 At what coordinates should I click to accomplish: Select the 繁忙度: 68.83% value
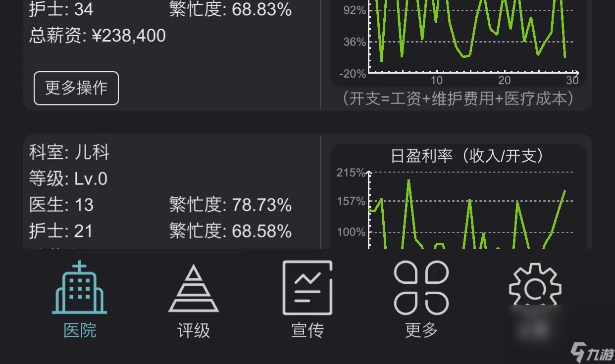[x=230, y=9]
